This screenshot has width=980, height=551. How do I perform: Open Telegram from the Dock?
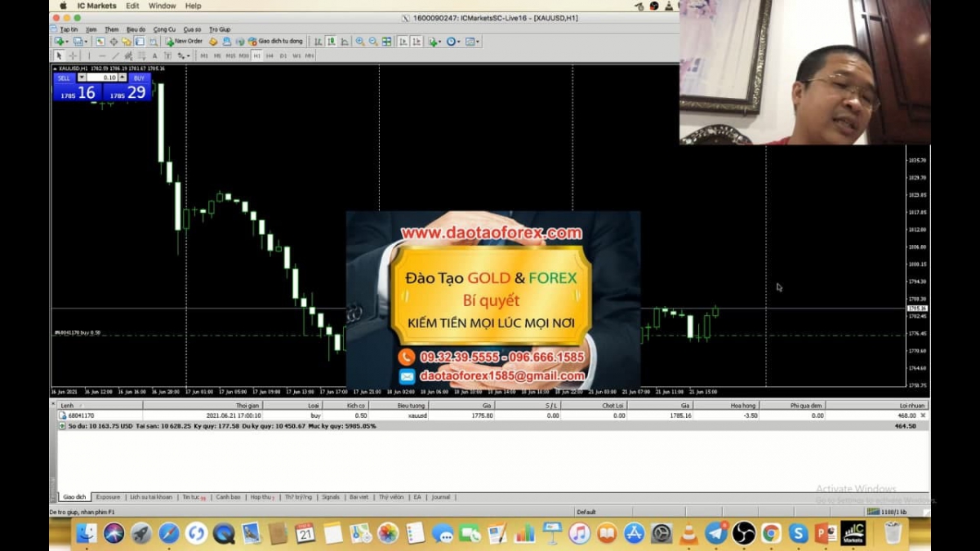(x=716, y=534)
